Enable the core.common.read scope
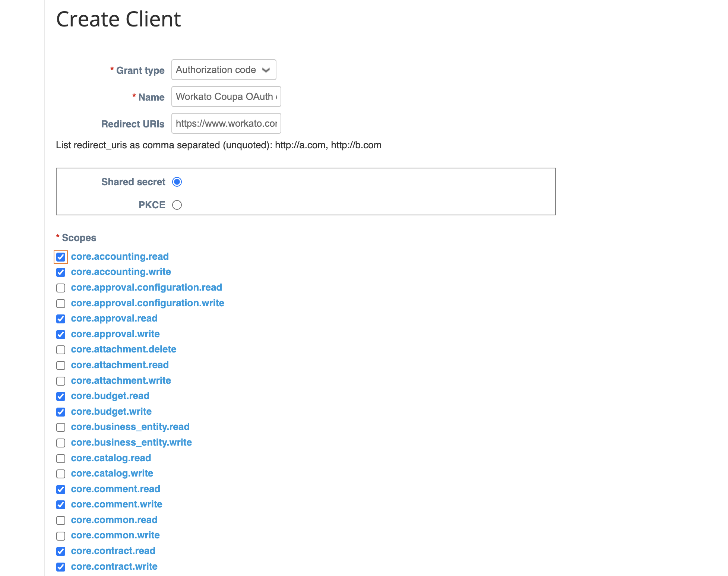728x576 pixels. [61, 520]
